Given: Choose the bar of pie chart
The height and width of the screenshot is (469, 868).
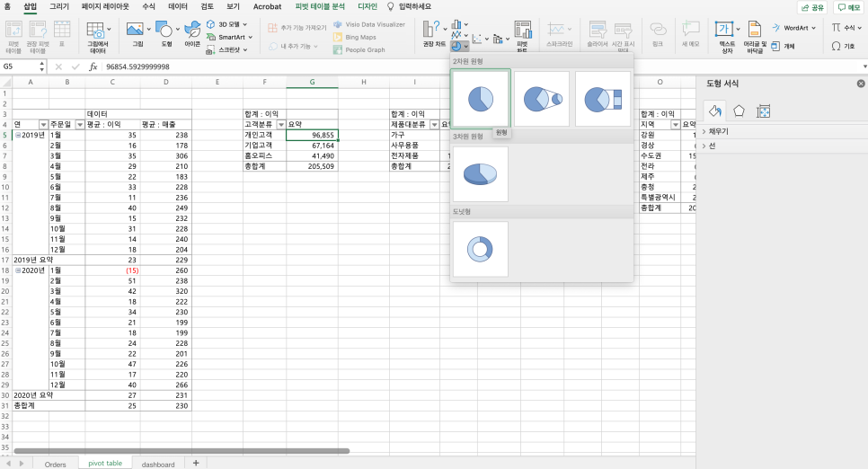Looking at the screenshot, I should tap(603, 99).
